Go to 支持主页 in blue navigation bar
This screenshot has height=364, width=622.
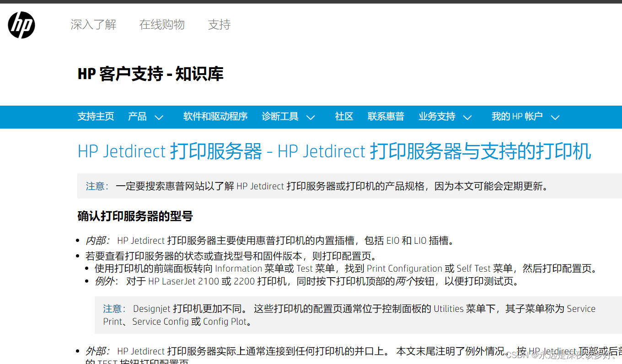click(x=96, y=117)
